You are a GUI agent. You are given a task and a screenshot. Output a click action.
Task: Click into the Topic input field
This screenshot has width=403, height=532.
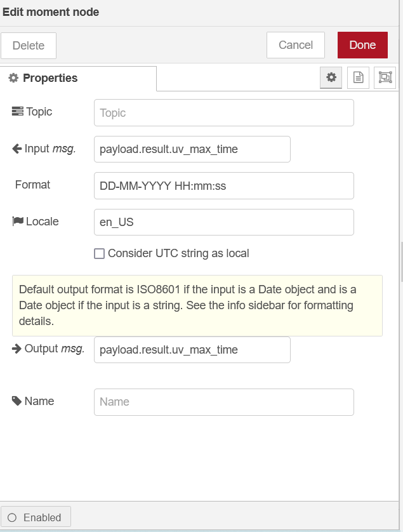click(223, 113)
